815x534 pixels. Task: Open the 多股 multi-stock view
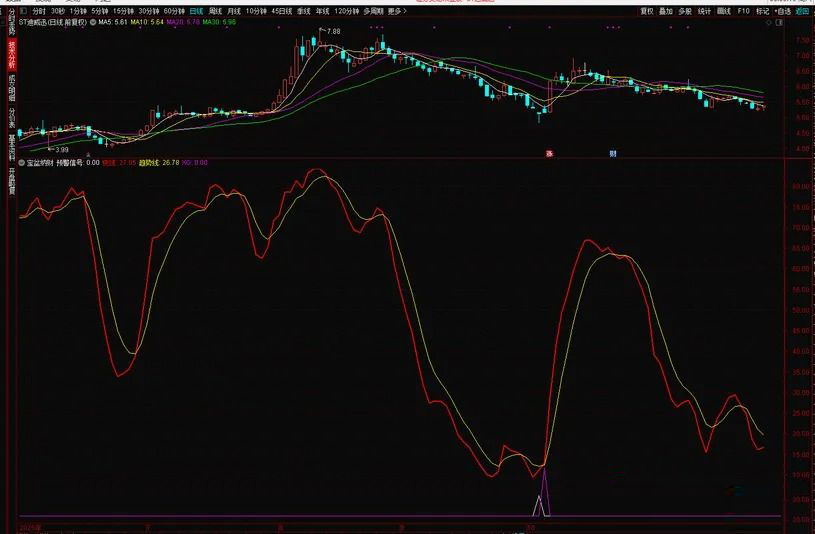point(685,11)
